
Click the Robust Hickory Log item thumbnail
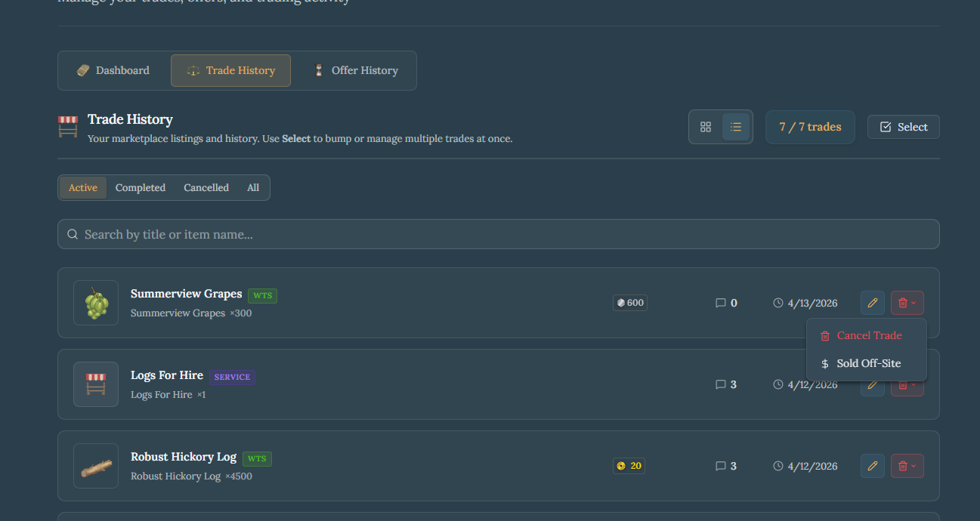(96, 466)
